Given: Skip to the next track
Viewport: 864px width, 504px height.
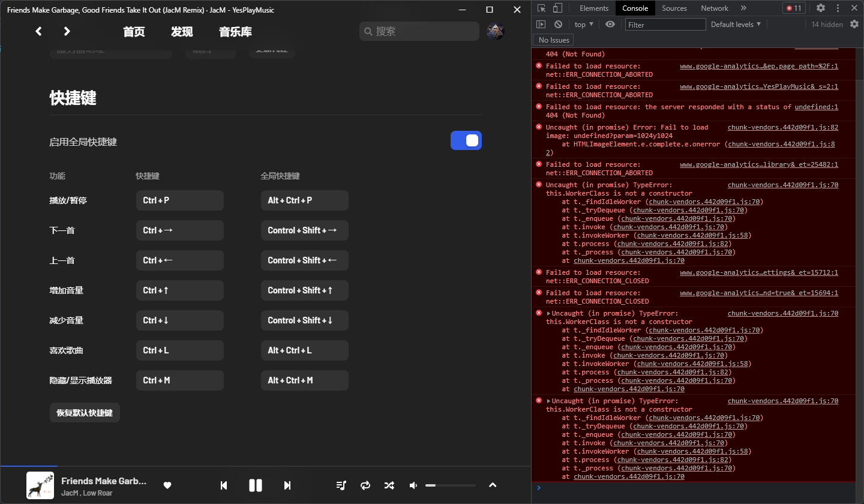Looking at the screenshot, I should (x=287, y=485).
